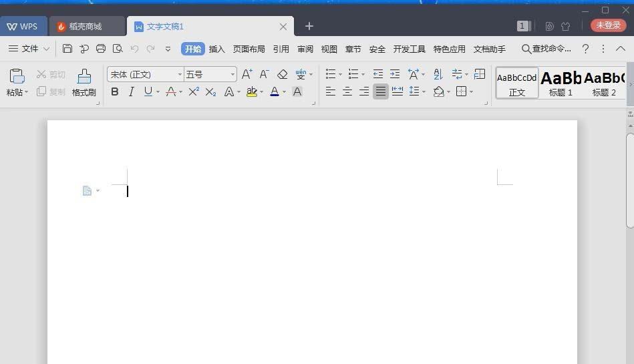Viewport: 634px width, 364px height.
Task: Open numbered list dropdown arrow
Action: (363, 74)
